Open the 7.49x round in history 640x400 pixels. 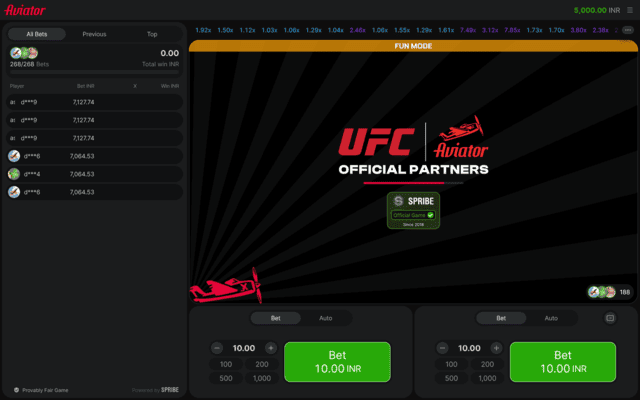pos(468,30)
